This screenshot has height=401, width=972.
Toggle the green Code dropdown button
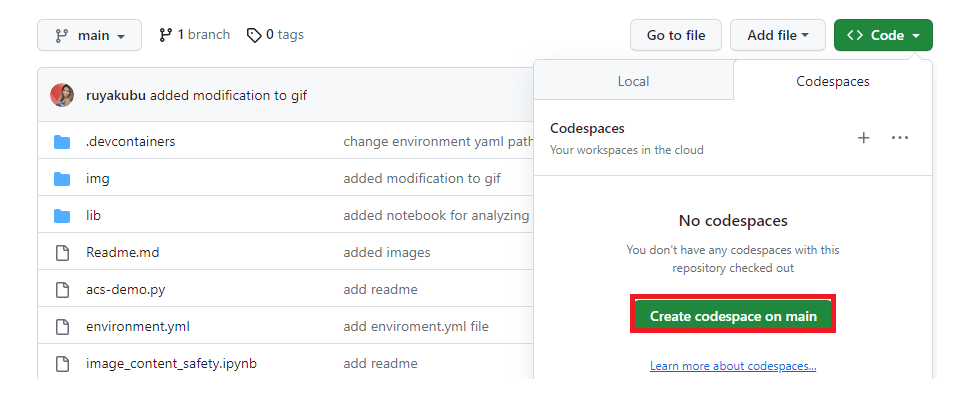(x=883, y=35)
